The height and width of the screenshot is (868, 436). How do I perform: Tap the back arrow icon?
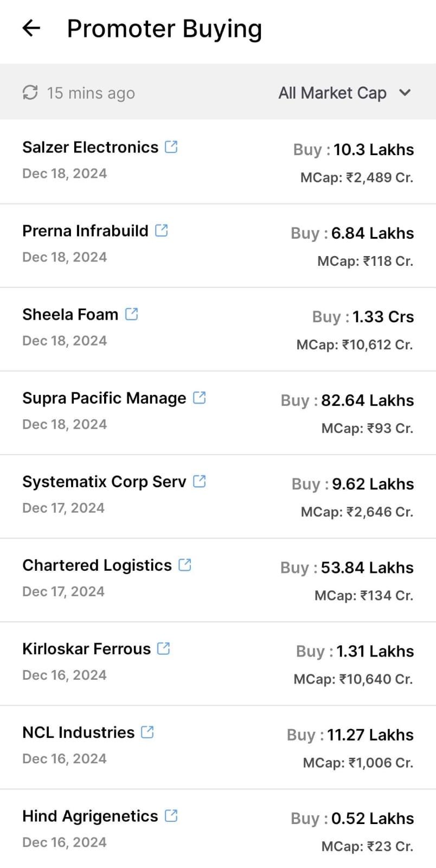point(31,28)
